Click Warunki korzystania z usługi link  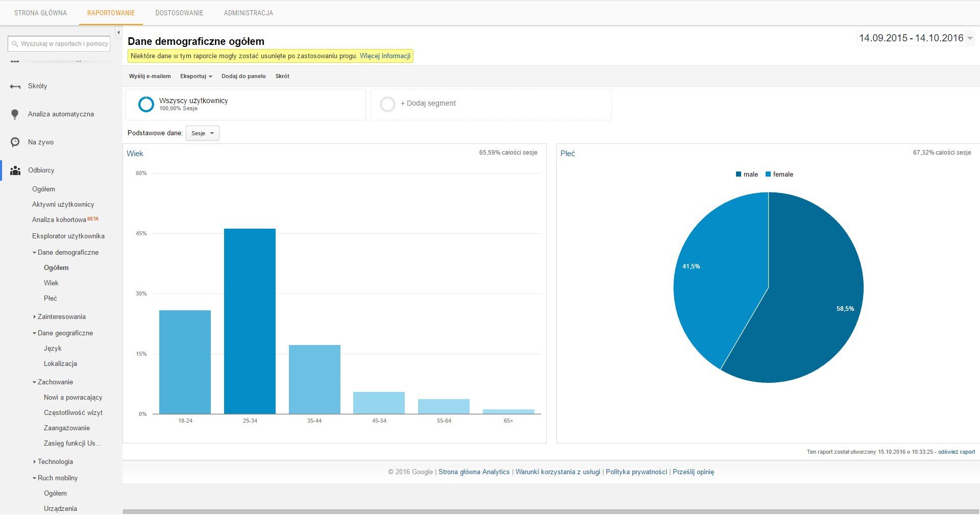click(558, 472)
